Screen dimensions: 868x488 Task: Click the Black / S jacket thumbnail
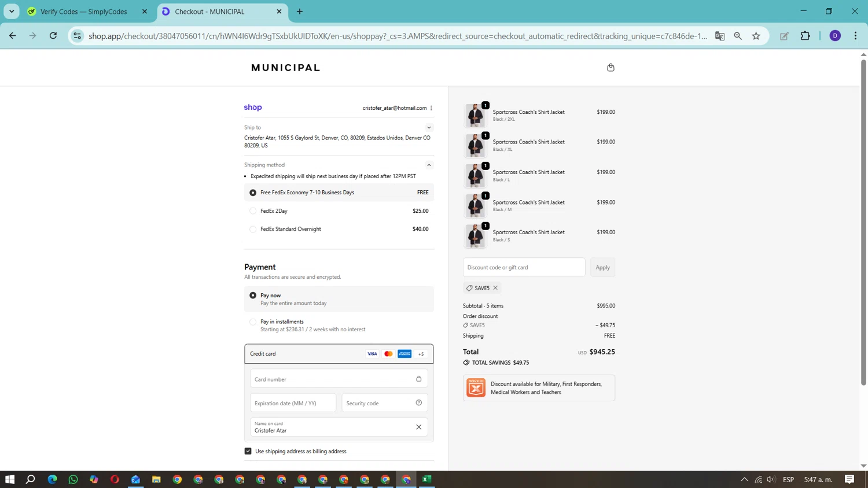click(476, 235)
